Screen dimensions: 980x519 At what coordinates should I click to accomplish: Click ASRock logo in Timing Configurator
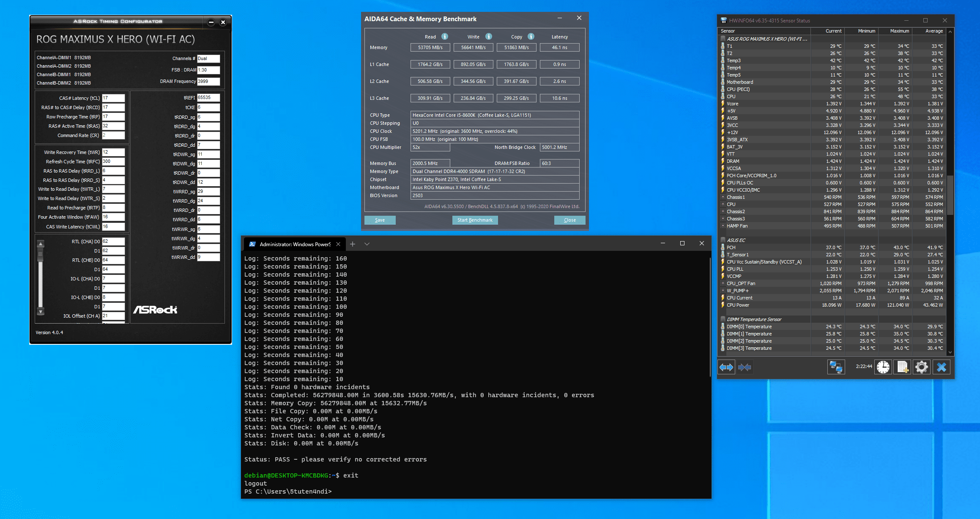tap(155, 310)
